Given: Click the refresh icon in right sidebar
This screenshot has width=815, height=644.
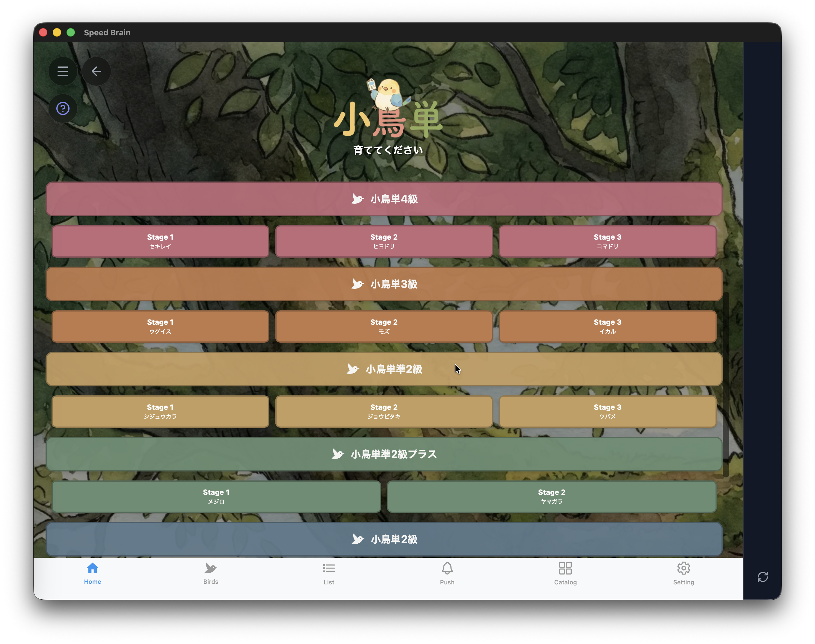Looking at the screenshot, I should [x=762, y=577].
